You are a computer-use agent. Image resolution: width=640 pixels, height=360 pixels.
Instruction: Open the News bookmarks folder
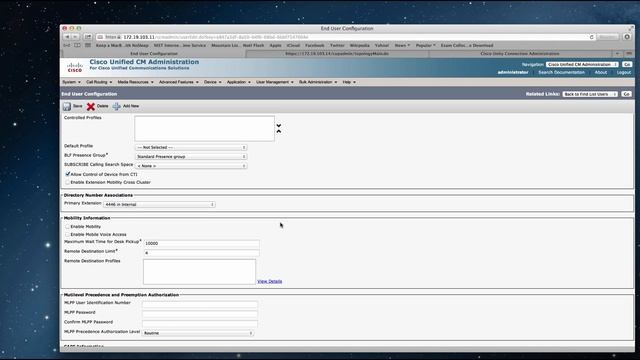402,45
